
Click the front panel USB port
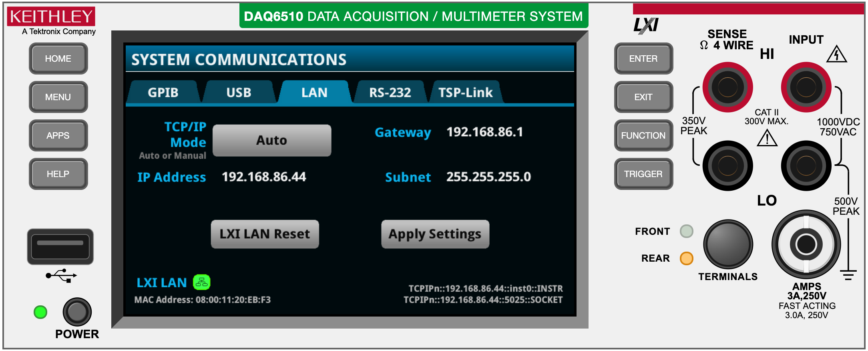tap(60, 246)
